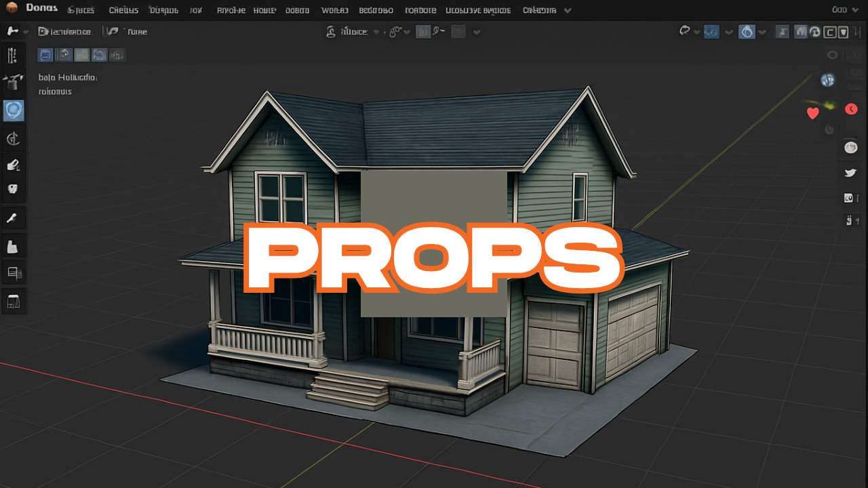Click the PROPS title text on the house

point(434,258)
